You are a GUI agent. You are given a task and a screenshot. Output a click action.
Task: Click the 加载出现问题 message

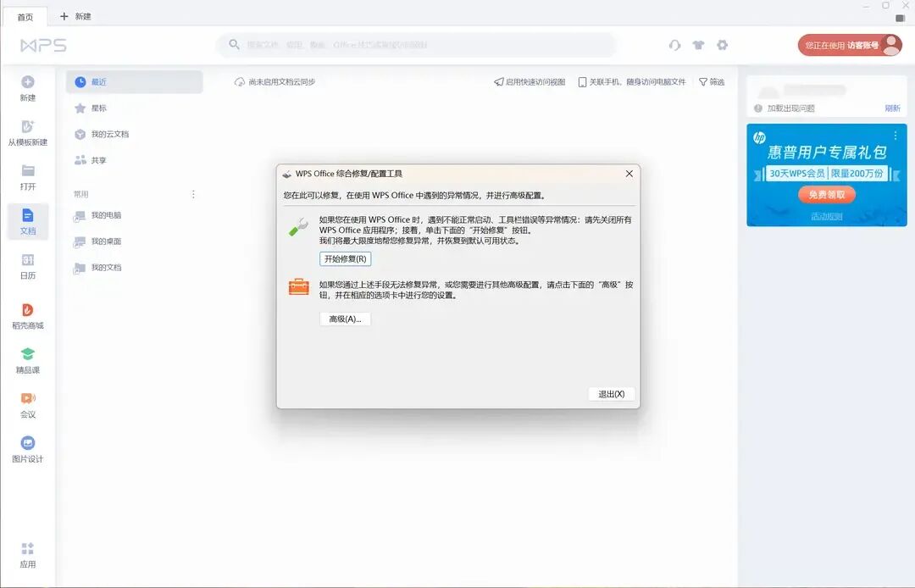790,108
